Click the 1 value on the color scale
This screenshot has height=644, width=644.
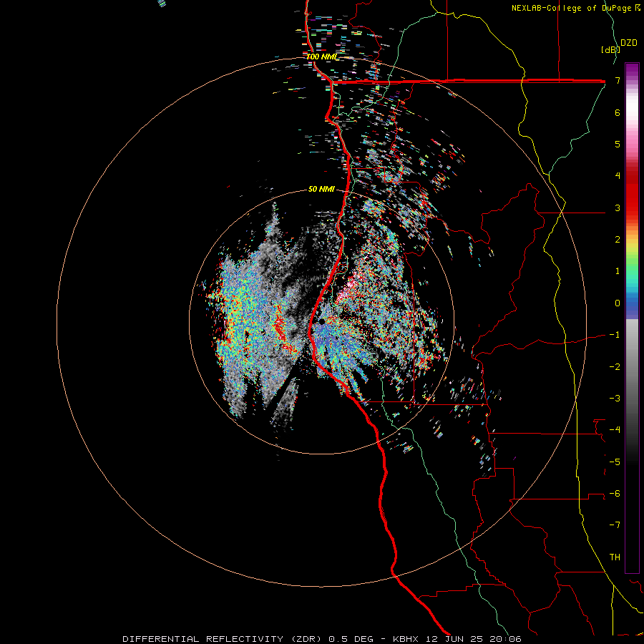point(618,271)
